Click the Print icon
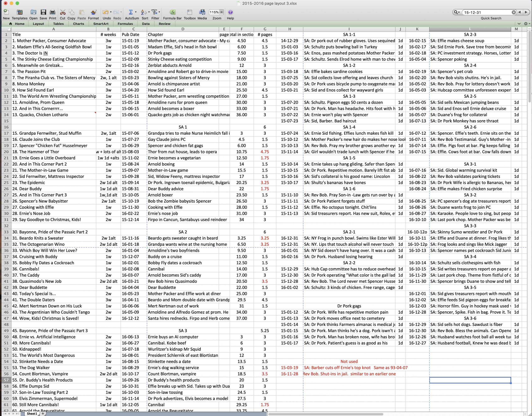Viewport: 532px width, 416px height. click(52, 12)
